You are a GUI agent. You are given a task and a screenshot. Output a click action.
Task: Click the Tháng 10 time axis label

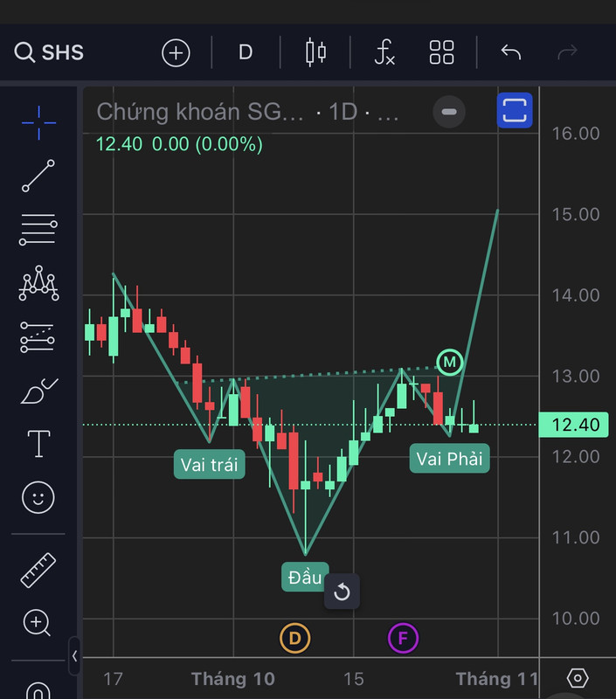(x=232, y=679)
